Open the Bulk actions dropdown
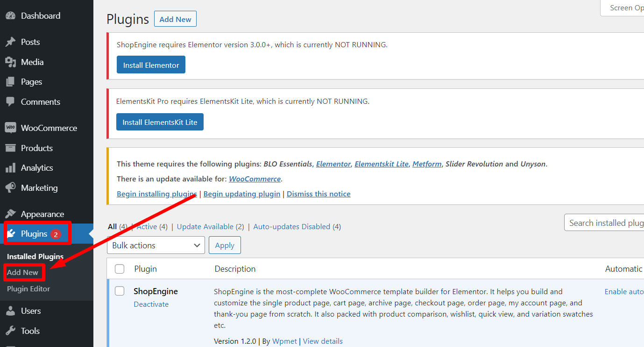This screenshot has height=347, width=644. point(157,246)
